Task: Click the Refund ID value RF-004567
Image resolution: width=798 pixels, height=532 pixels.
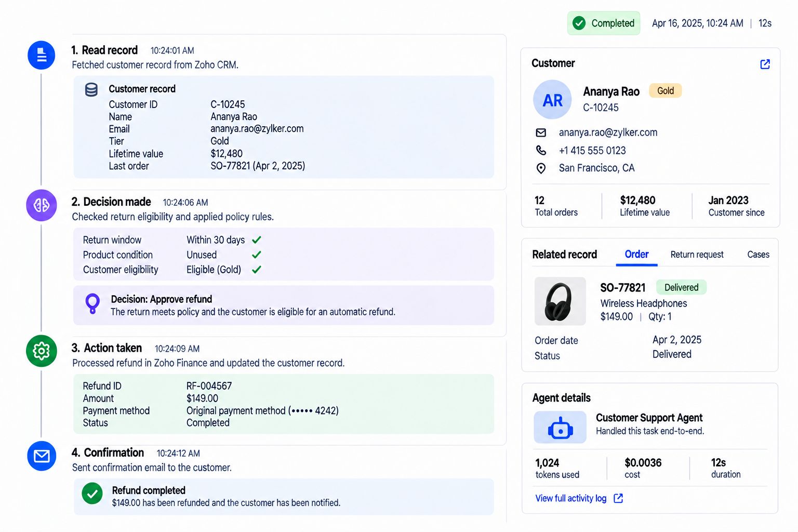Action: pos(209,386)
